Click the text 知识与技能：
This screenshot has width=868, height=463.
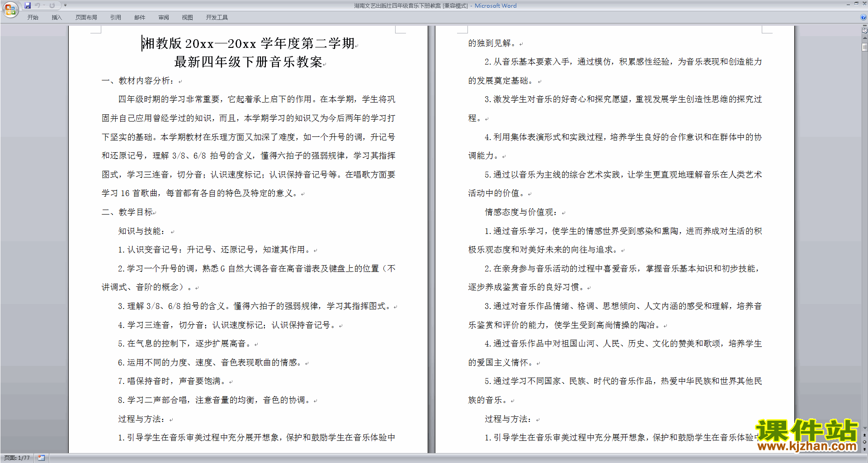[142, 231]
